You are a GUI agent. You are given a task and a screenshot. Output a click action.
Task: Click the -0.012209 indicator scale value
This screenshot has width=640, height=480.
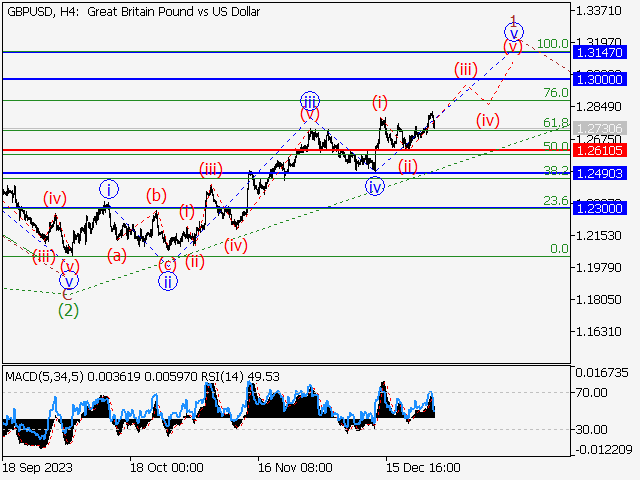[604, 450]
